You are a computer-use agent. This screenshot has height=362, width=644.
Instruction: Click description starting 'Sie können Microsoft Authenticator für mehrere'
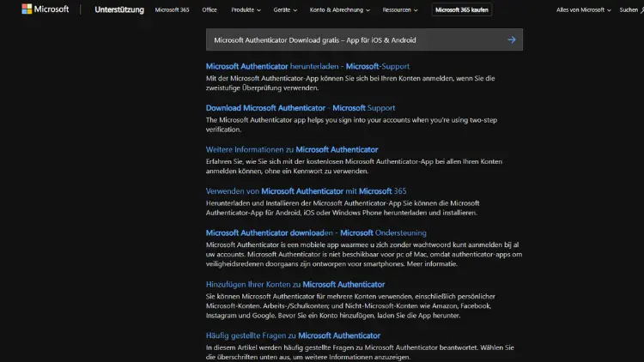(350, 305)
